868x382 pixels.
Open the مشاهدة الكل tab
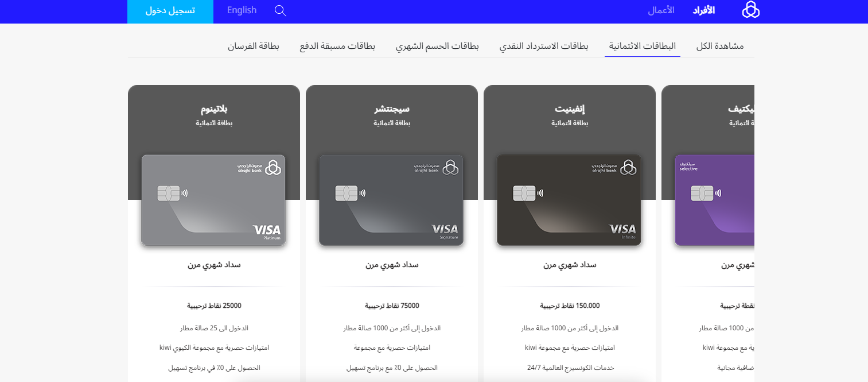pos(720,46)
